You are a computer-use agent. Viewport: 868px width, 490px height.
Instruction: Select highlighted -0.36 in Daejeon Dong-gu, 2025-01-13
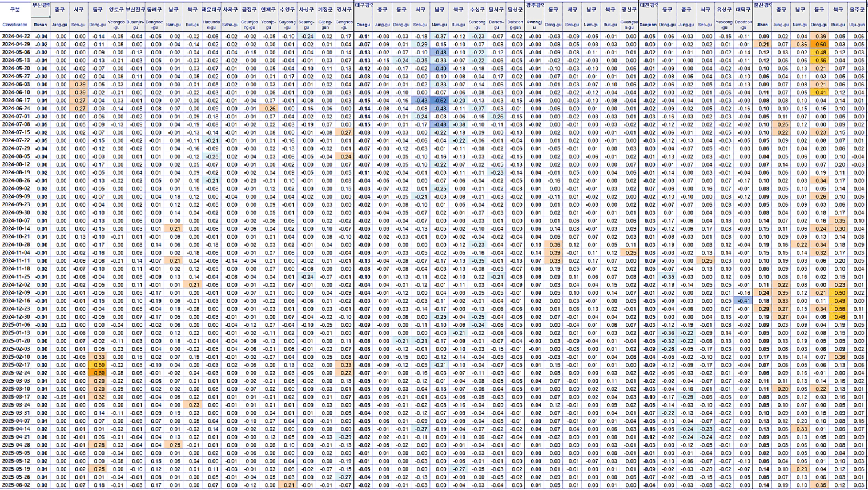click(667, 332)
